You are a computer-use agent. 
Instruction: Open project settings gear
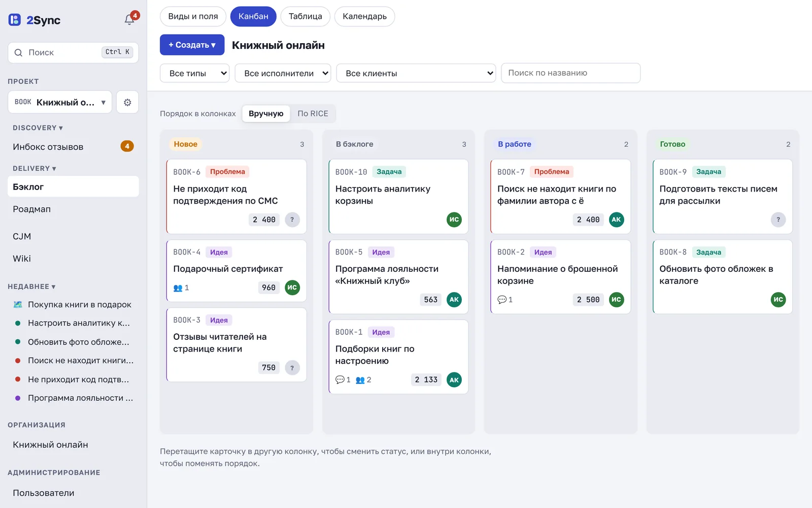point(127,102)
